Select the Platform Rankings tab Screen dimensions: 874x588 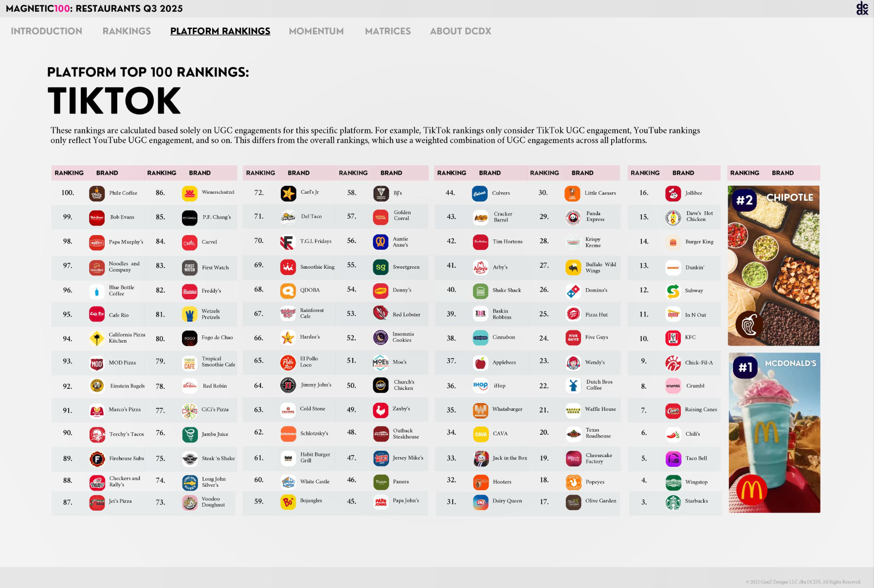tap(220, 31)
